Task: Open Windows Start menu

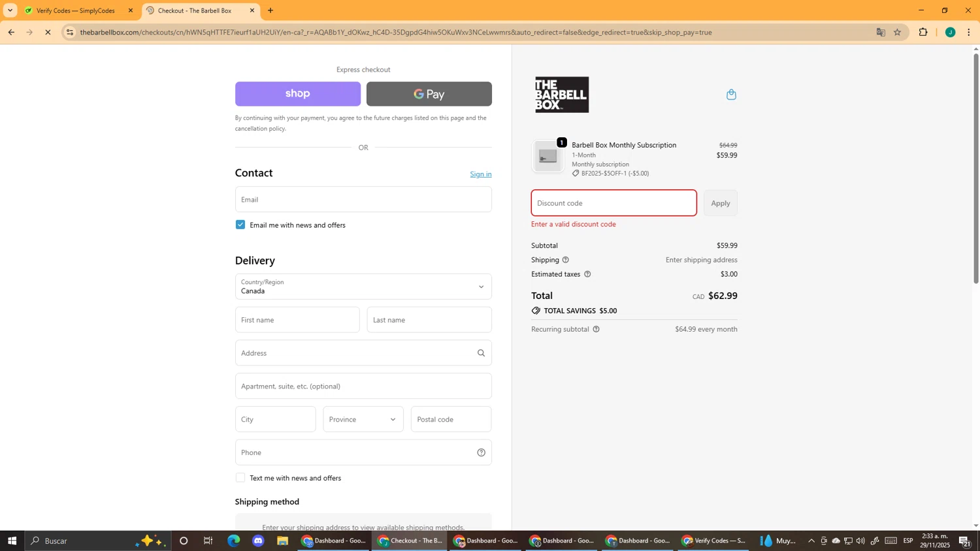Action: tap(12, 541)
